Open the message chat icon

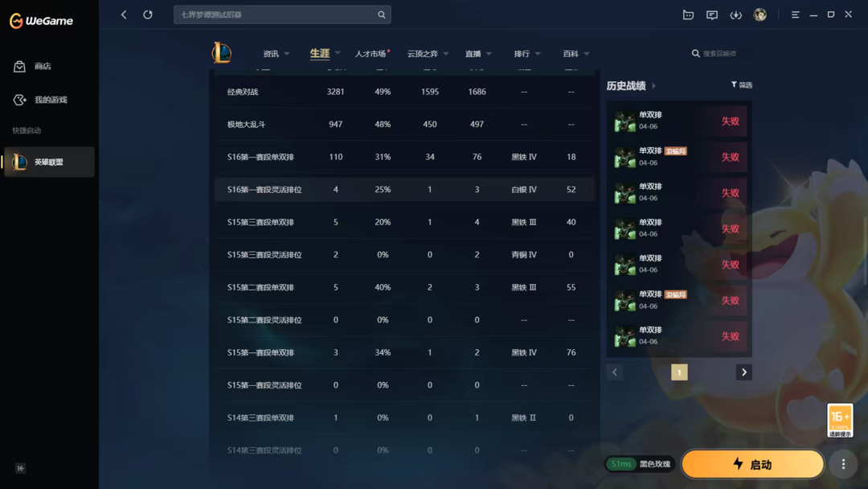(712, 14)
